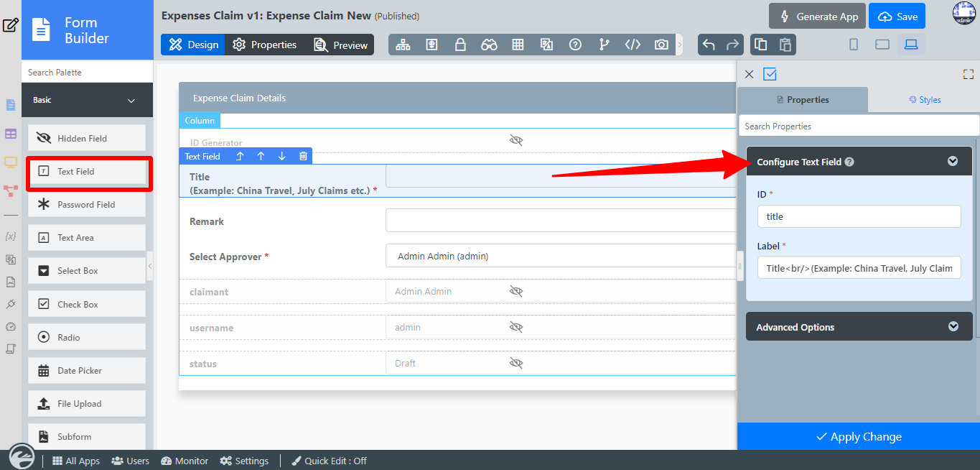Select the Date Picker palette element

pyautogui.click(x=86, y=371)
